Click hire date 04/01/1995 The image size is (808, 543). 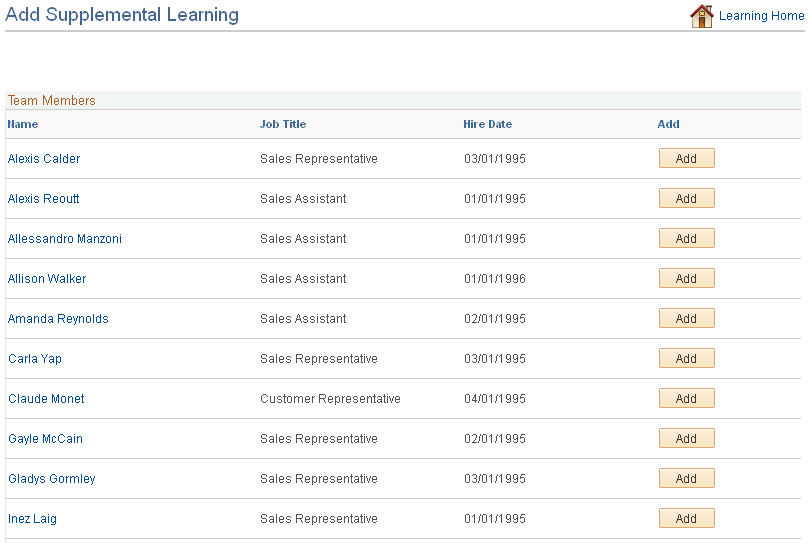tap(495, 399)
